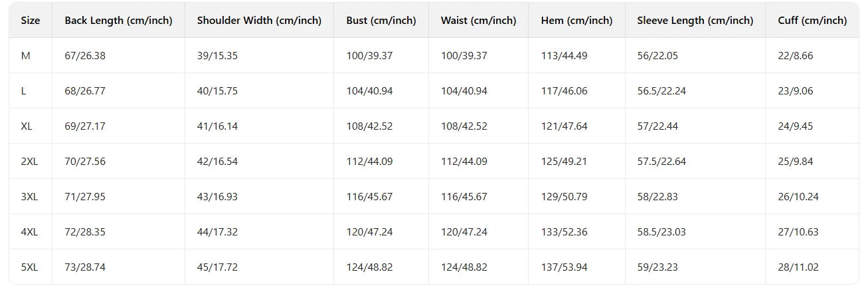The image size is (868, 288).
Task: Select the Waist (cm/inch) header
Action: point(478,21)
